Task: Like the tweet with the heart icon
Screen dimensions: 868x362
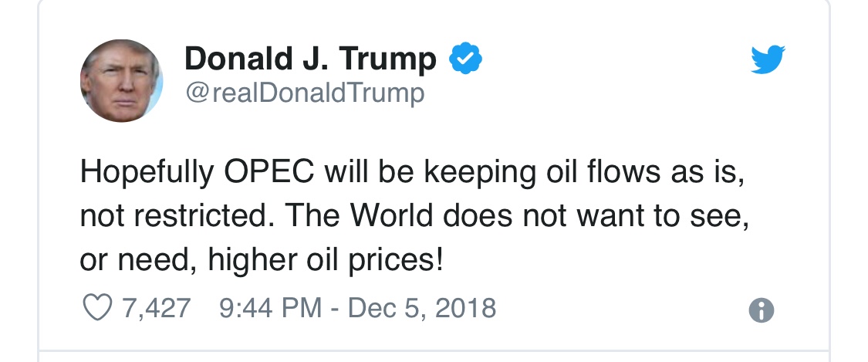Action: [x=97, y=307]
